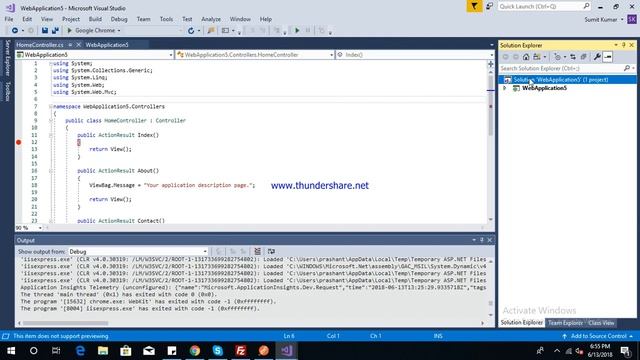Switch to the Team Explorer tab

(x=565, y=323)
